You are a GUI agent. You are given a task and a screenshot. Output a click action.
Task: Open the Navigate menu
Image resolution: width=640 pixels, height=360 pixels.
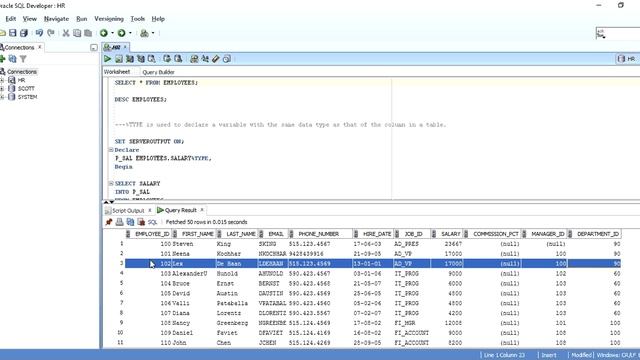pos(56,19)
